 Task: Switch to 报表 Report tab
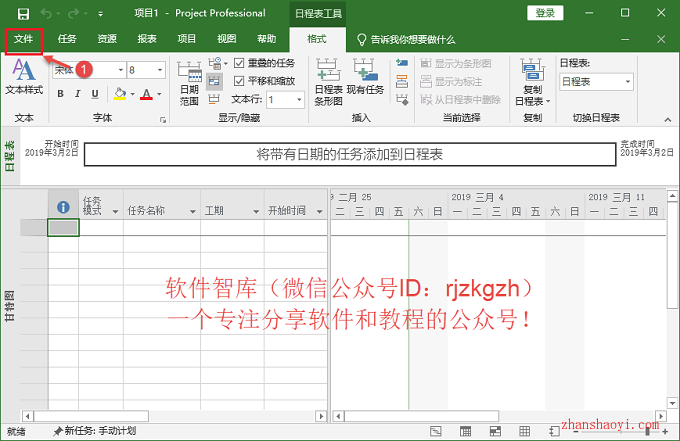(x=147, y=39)
